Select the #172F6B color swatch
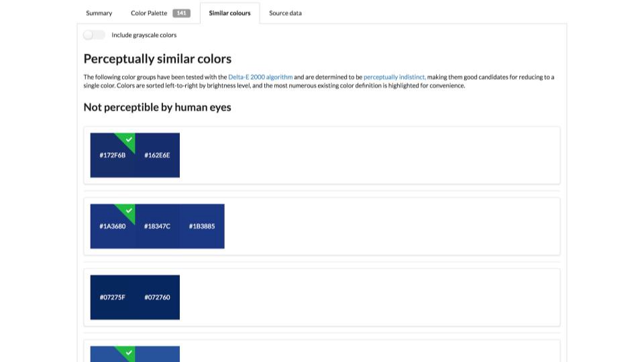The width and height of the screenshot is (644, 362). point(113,155)
